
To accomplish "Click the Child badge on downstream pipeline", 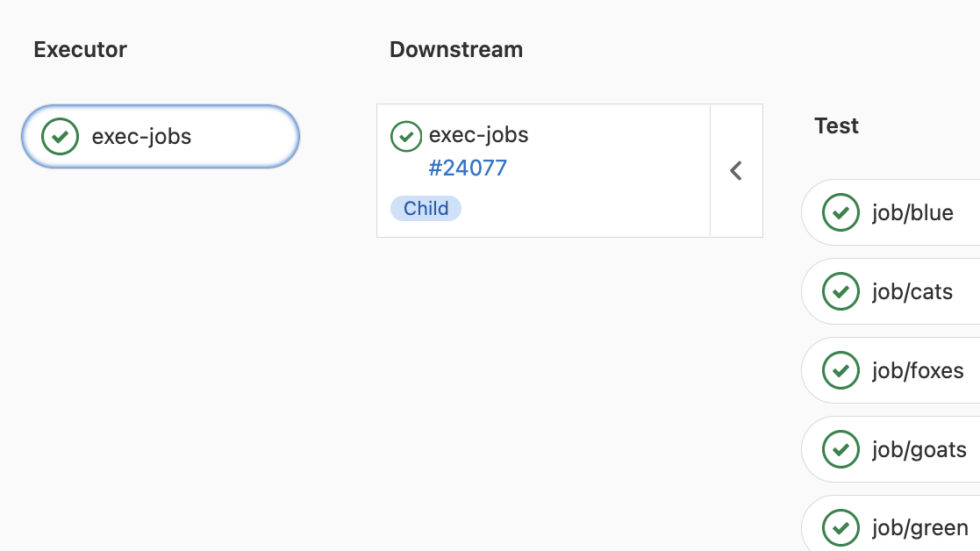I will pos(426,208).
